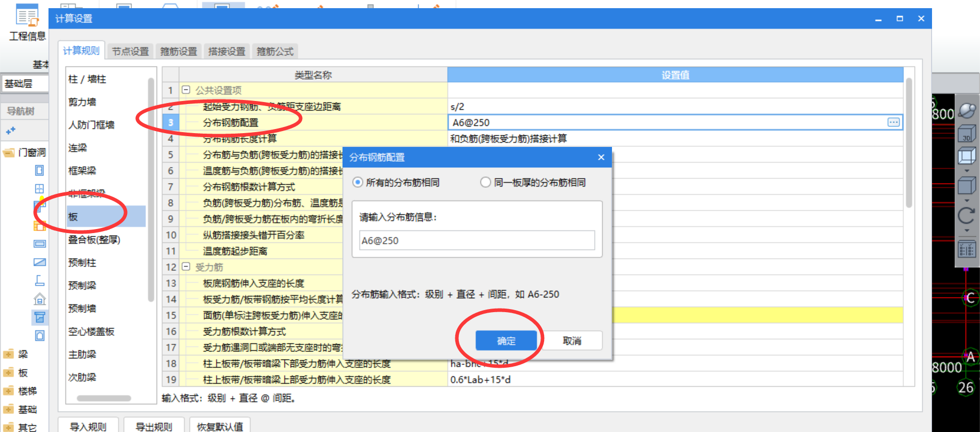The height and width of the screenshot is (432, 980).
Task: Click the 请输入分布筋信息 input field
Action: [477, 240]
